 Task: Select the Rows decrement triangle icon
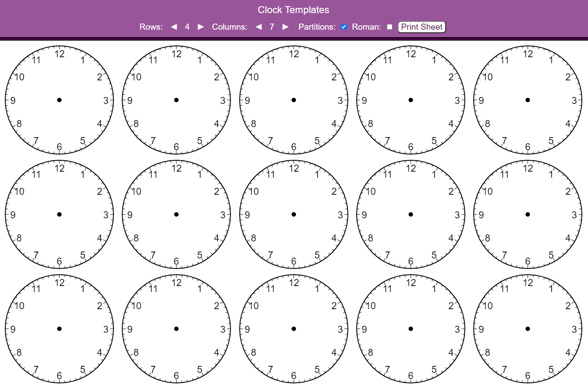tap(173, 27)
